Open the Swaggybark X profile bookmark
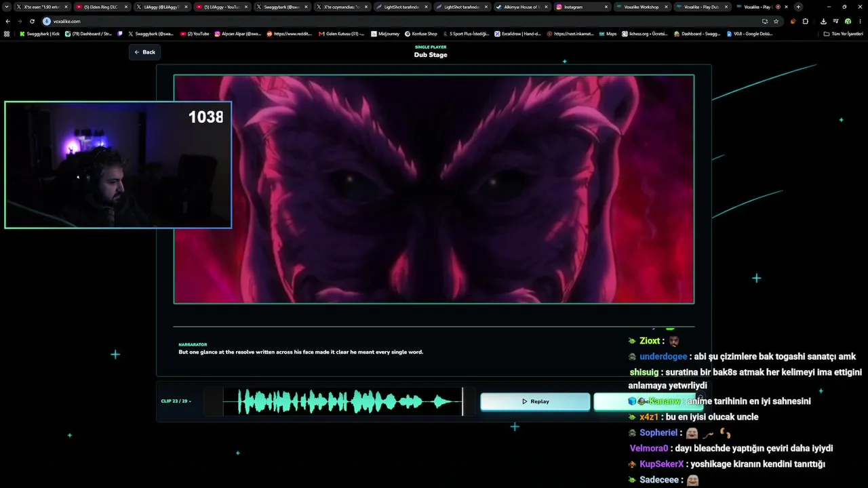The image size is (868, 488). pyautogui.click(x=151, y=33)
